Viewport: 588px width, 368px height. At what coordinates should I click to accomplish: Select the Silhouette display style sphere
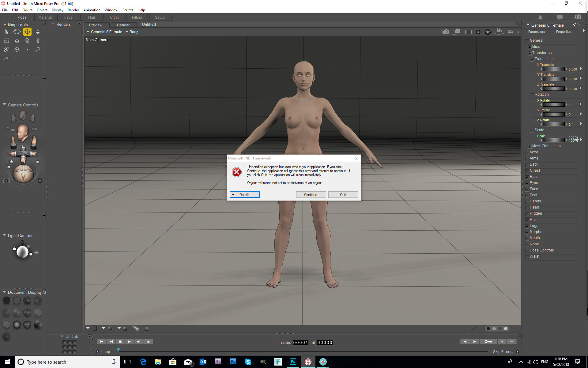6,301
